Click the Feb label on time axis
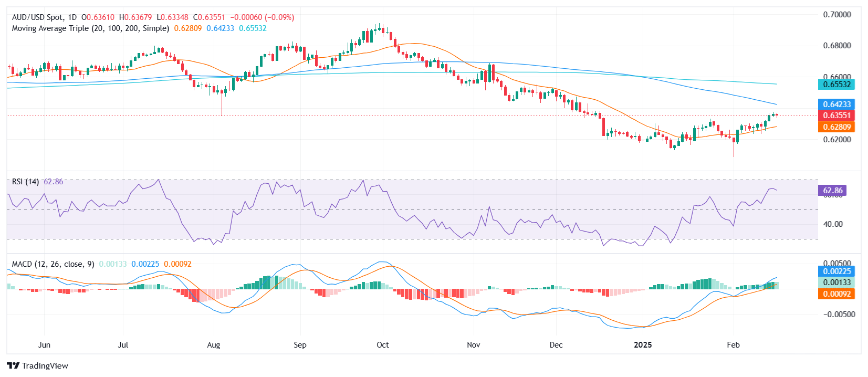 click(x=733, y=345)
